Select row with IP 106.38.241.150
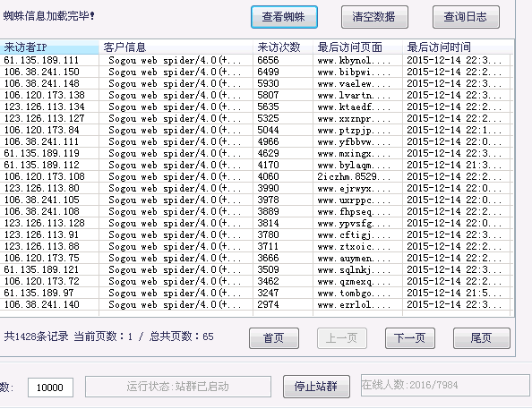 [255, 72]
